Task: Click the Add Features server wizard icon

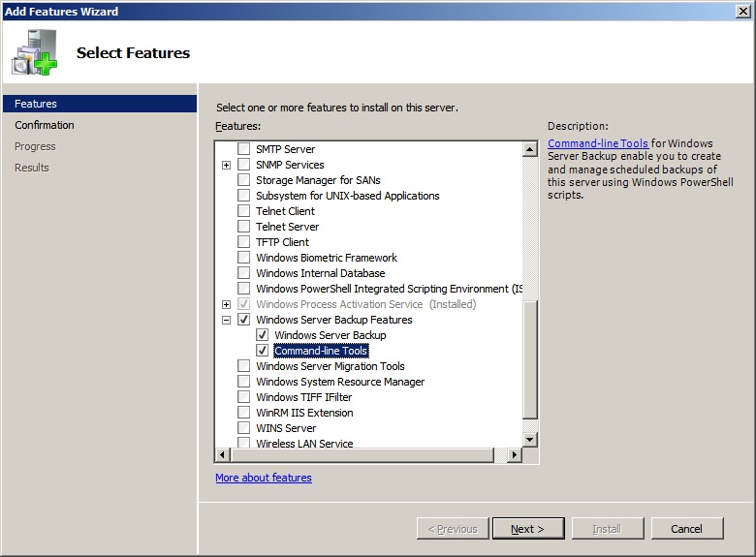Action: pos(35,52)
